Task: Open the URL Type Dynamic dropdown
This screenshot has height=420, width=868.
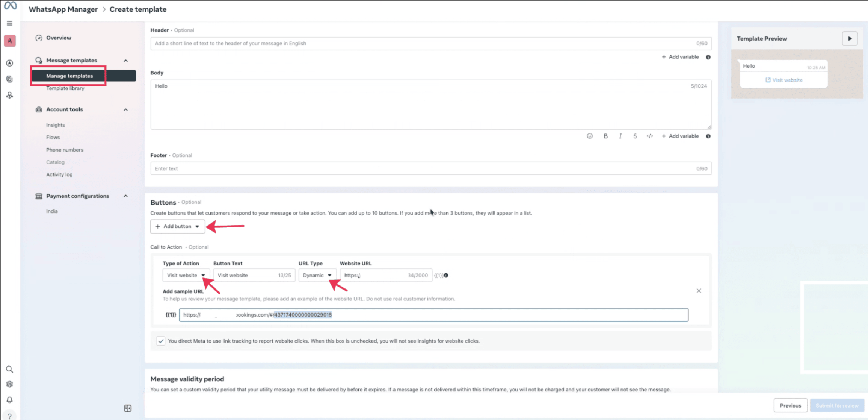Action: tap(317, 275)
